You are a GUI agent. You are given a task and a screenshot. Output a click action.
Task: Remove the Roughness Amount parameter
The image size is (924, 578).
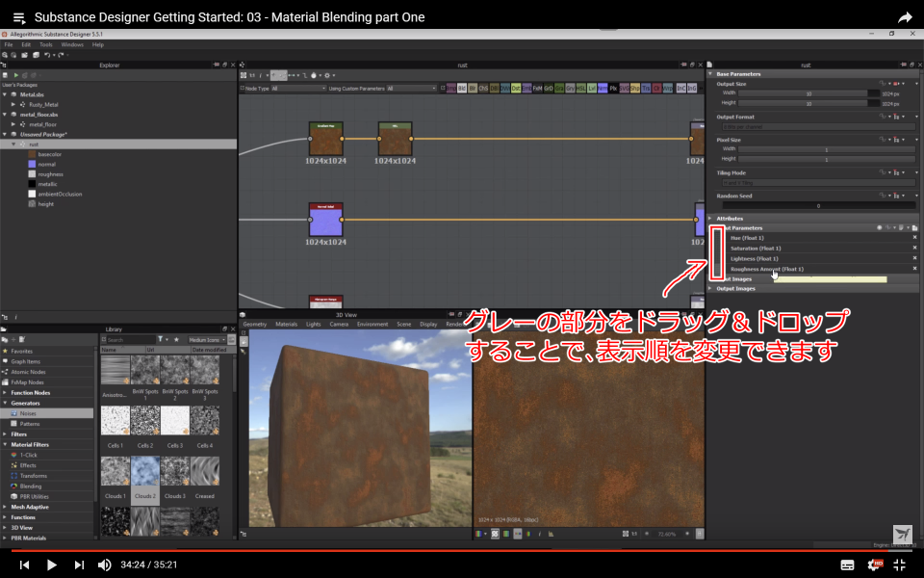coord(914,269)
